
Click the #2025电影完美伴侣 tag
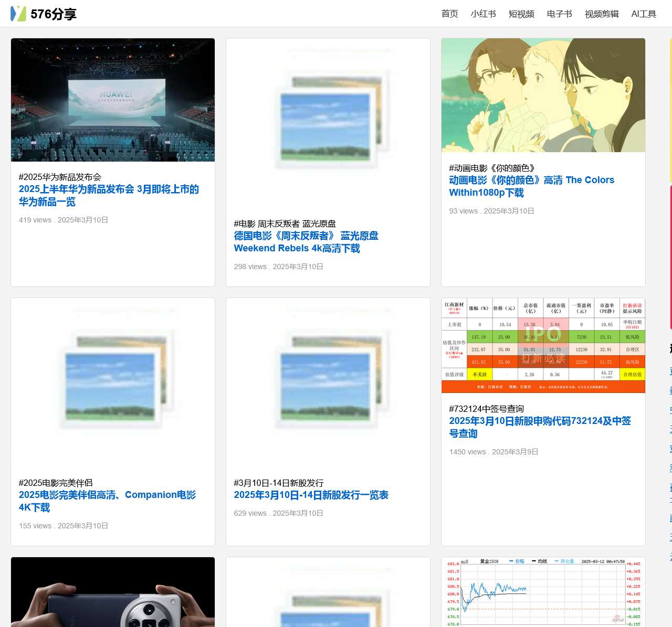click(x=56, y=483)
